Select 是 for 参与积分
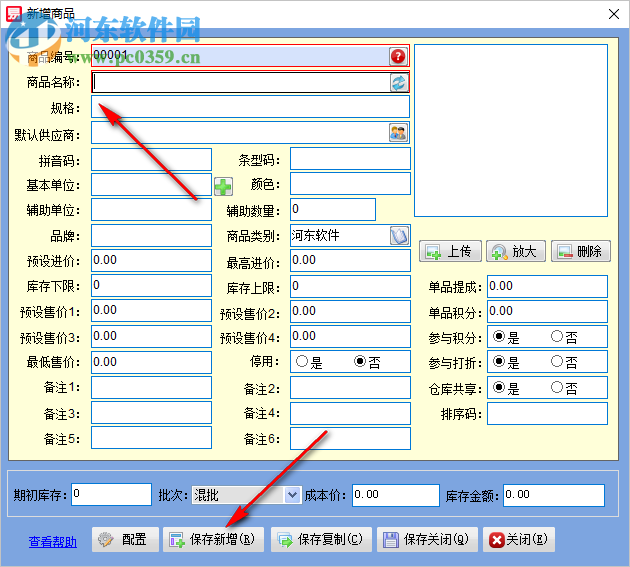The width and height of the screenshot is (630, 567). [x=499, y=336]
